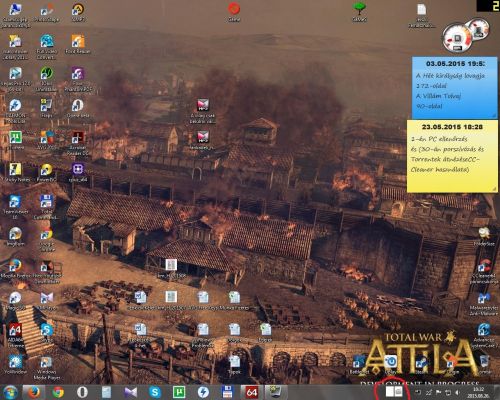Launch Google Chrome in the taskbar
Viewport: 500px width, 400px height.
[x=58, y=392]
